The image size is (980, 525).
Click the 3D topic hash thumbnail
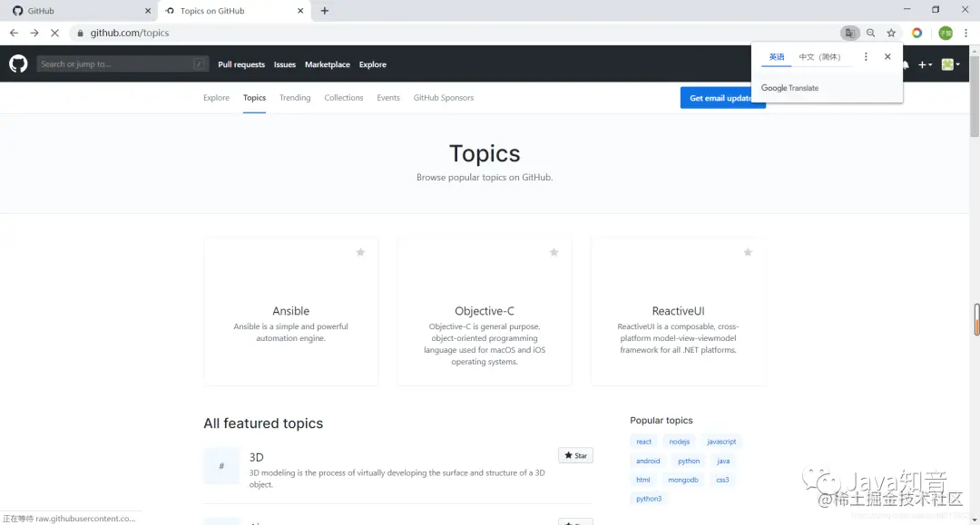pos(221,466)
